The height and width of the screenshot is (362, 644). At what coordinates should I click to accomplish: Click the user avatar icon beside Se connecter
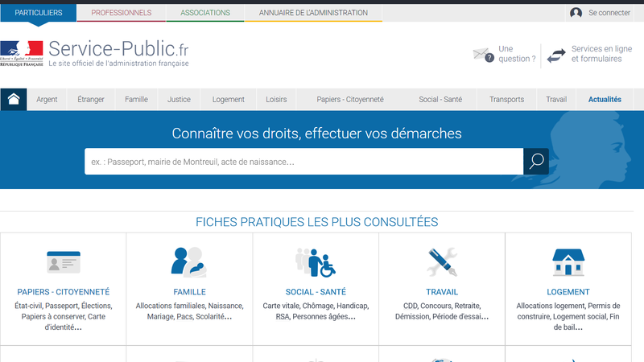576,13
